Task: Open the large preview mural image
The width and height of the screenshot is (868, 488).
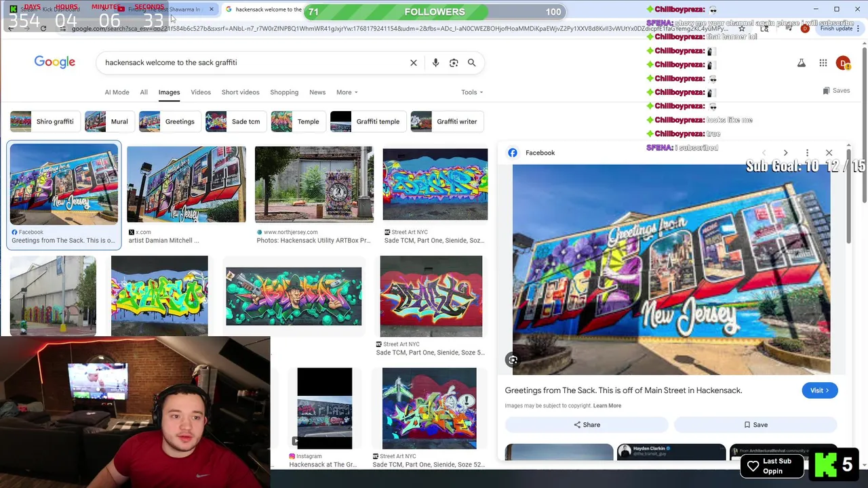Action: (x=671, y=270)
